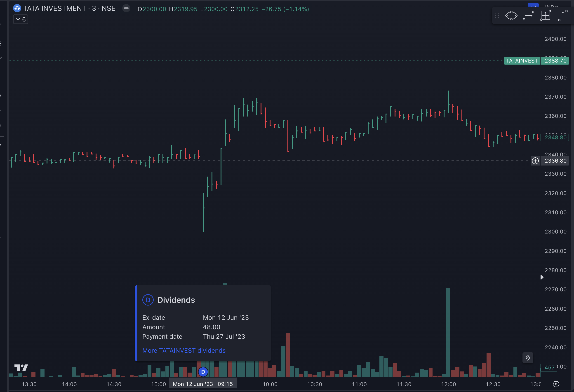
Task: Click the 2348.80 price axis label
Action: (x=555, y=138)
